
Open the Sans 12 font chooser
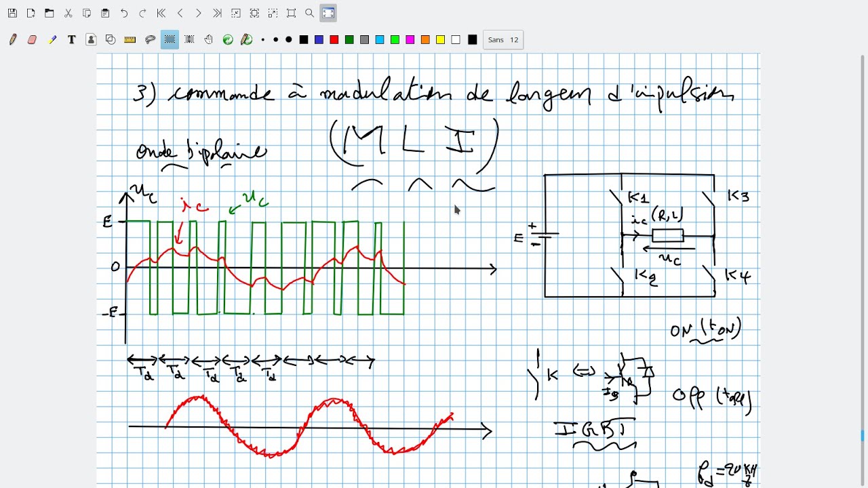[x=503, y=40]
